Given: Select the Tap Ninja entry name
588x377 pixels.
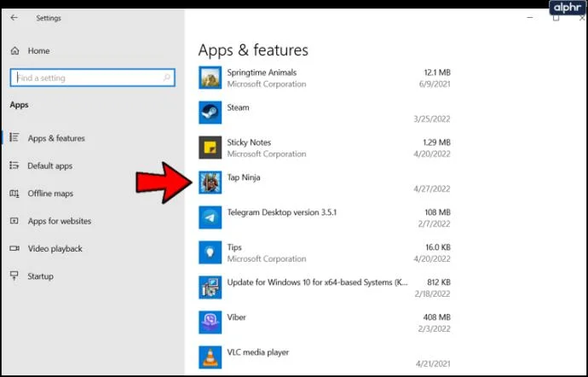Looking at the screenshot, I should (244, 177).
